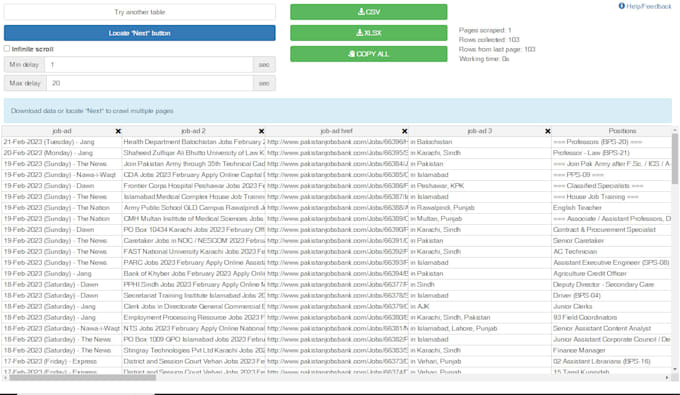Select cell 'PO Box 10434 Karachi Jobs 2023'

click(194, 230)
